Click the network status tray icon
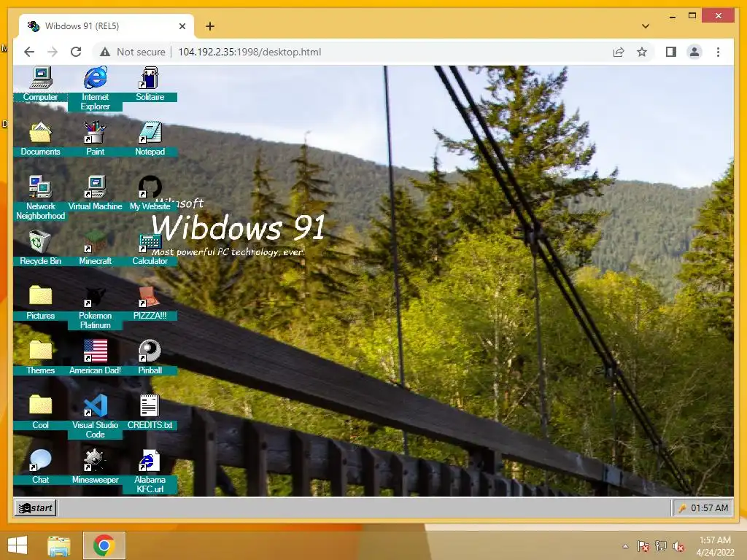747x560 pixels. pos(661,546)
